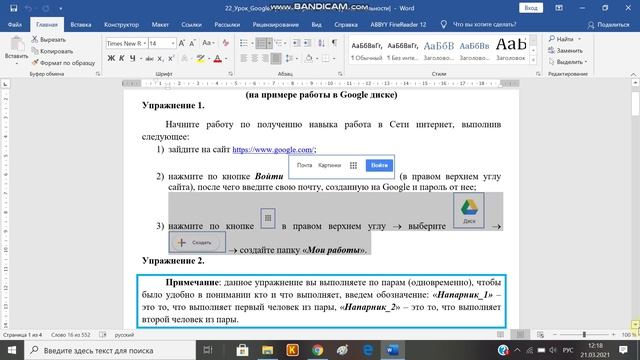Center the paragraph text
The width and height of the screenshot is (640, 360).
pos(254,59)
